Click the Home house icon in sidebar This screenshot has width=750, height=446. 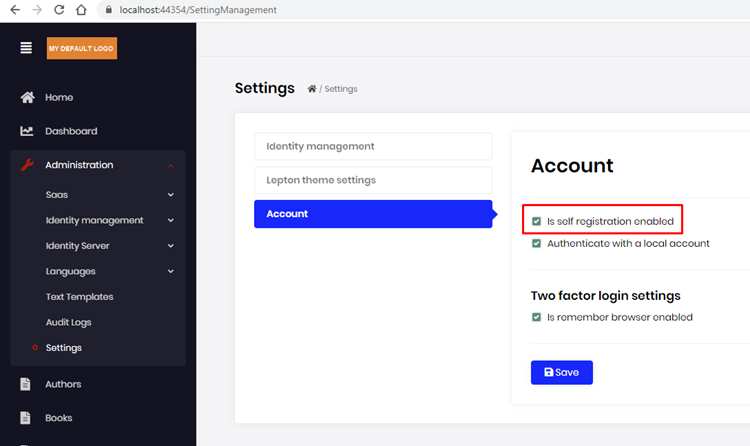click(28, 97)
